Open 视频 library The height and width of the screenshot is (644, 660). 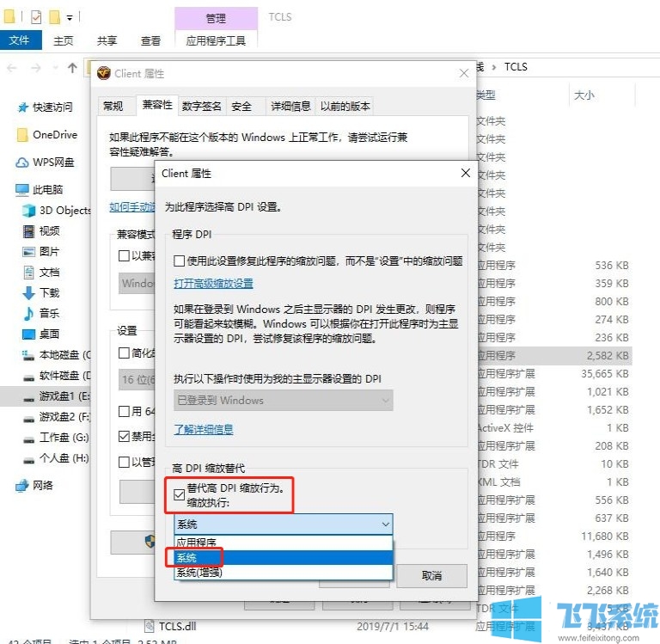41,230
